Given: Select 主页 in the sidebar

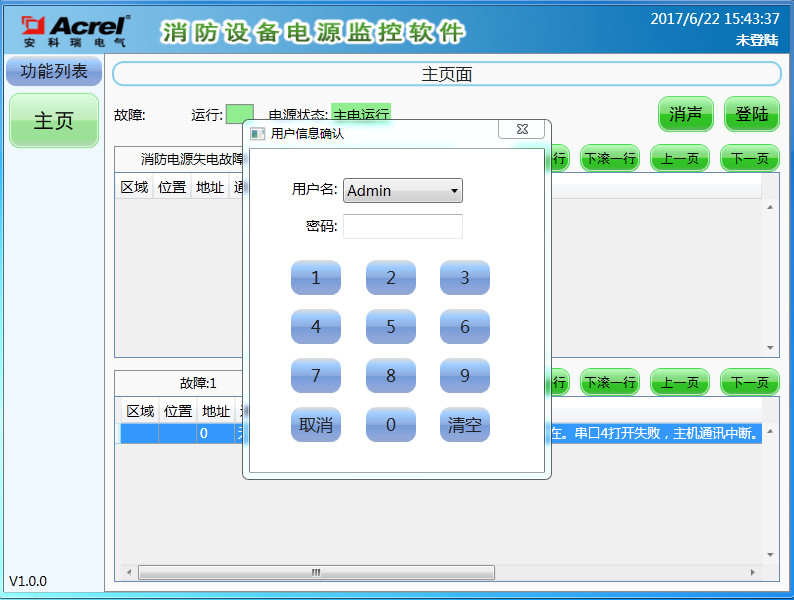Looking at the screenshot, I should click(54, 121).
